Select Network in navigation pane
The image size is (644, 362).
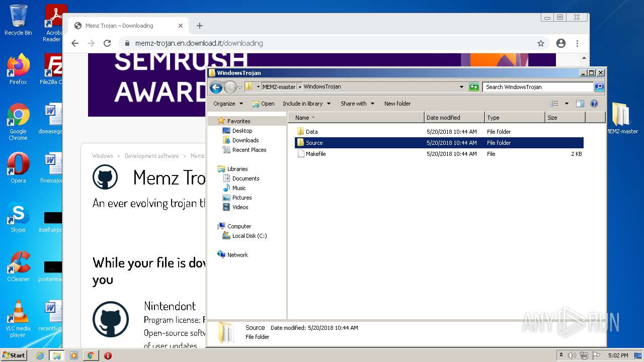[x=237, y=255]
